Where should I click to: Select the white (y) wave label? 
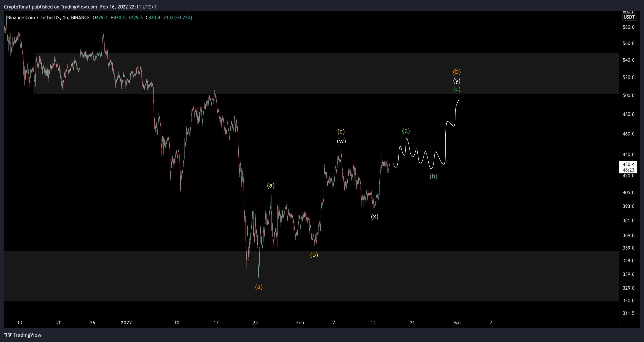(x=457, y=81)
